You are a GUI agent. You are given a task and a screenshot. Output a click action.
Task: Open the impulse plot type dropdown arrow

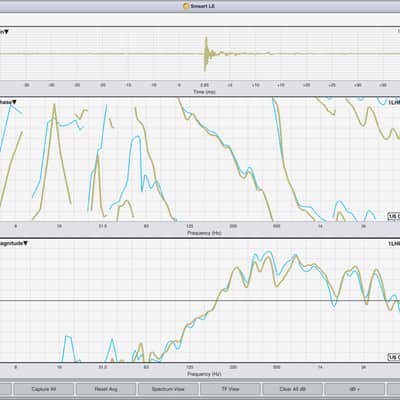[x=6, y=32]
